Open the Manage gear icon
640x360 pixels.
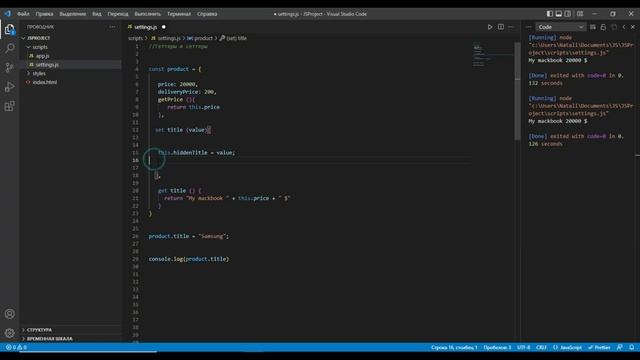pos(9,333)
